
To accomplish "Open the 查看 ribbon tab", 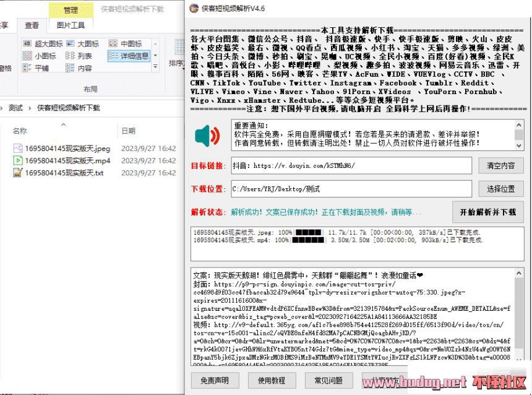I will coord(32,25).
